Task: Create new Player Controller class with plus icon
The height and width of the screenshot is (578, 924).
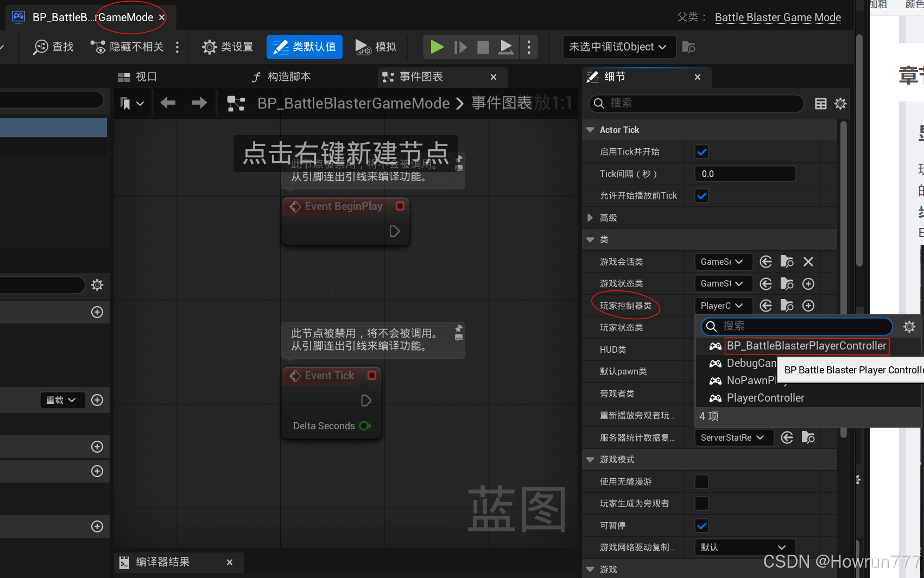Action: point(808,306)
